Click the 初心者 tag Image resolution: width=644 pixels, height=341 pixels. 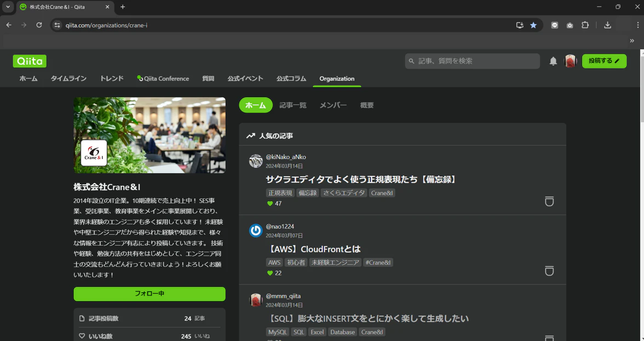[296, 263]
